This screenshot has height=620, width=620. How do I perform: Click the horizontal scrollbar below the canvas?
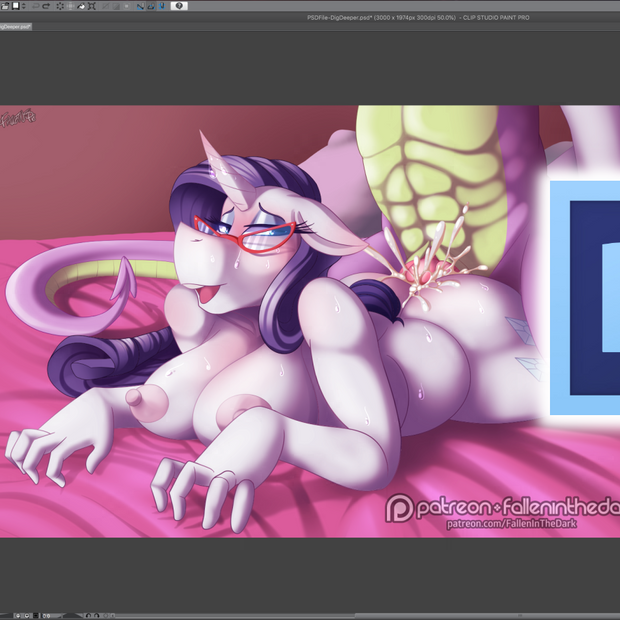[x=368, y=616]
